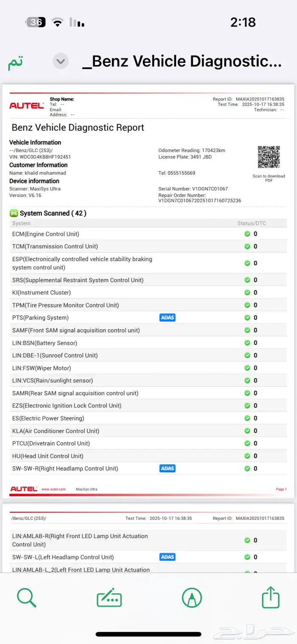Viewport: 297px width, 644px height.
Task: Open the www.autel.com link in footer
Action: (x=53, y=489)
